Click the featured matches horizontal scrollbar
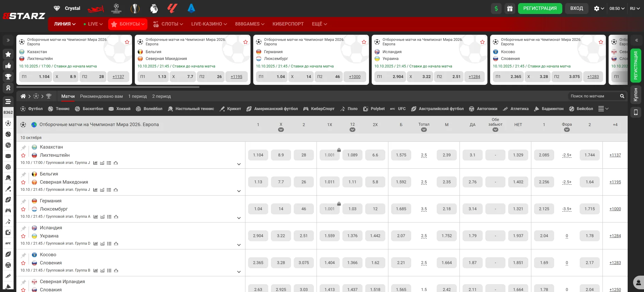644x292 pixels. tap(108, 87)
